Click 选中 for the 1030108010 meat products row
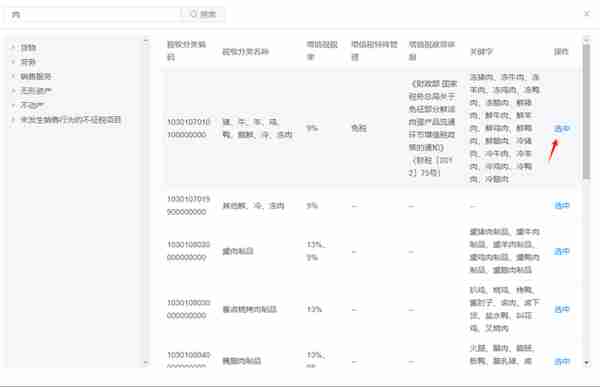 [562, 251]
